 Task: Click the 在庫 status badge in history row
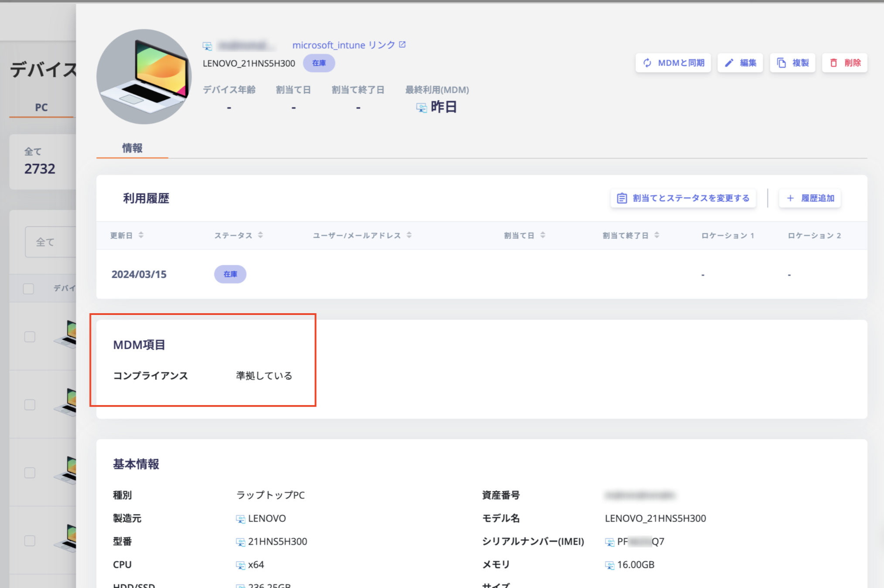230,274
